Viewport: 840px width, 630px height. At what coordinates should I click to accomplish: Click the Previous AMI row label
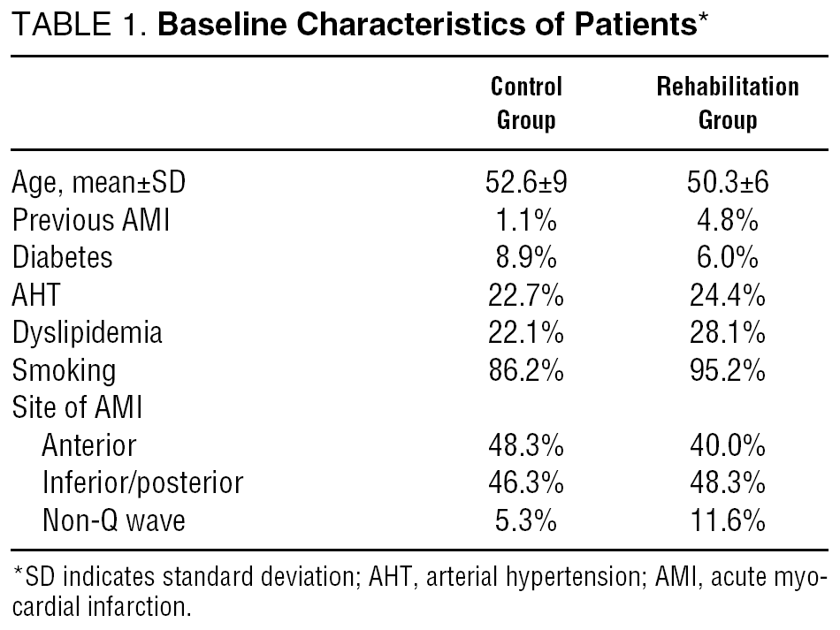coord(90,220)
